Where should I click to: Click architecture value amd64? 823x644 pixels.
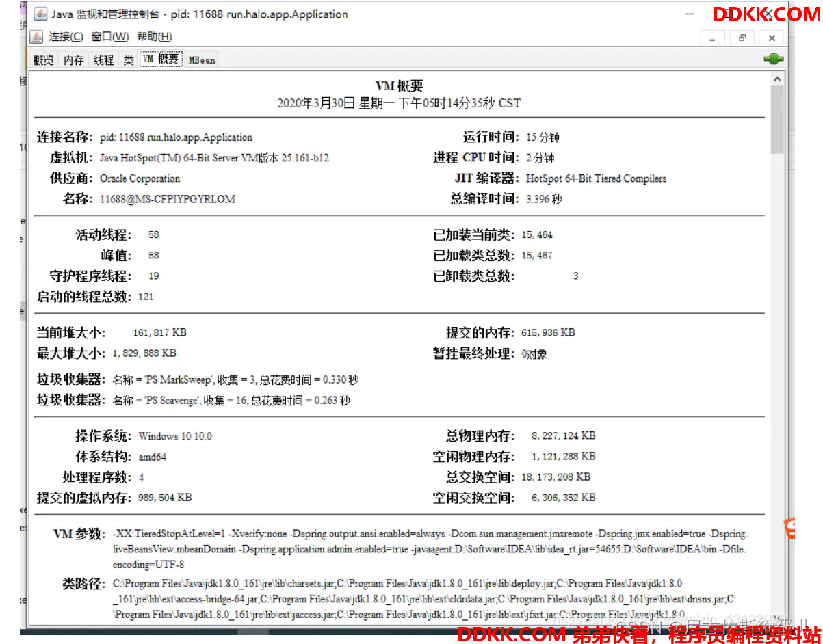[x=152, y=457]
